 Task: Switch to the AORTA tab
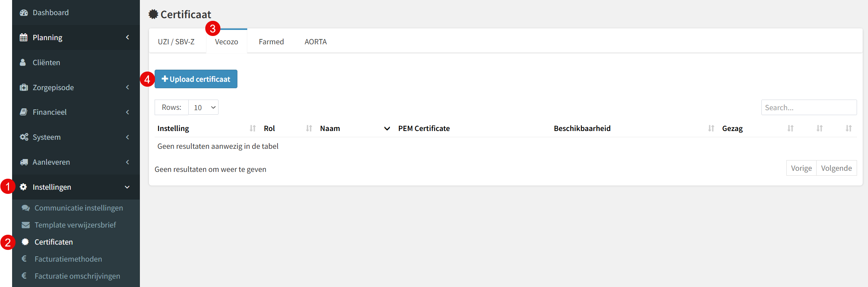(316, 42)
